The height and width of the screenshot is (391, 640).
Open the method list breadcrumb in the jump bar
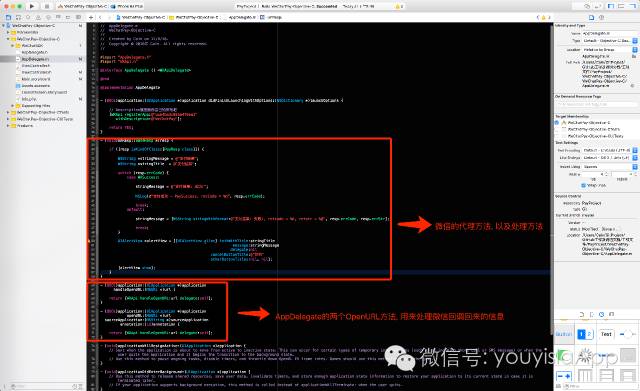click(x=271, y=18)
